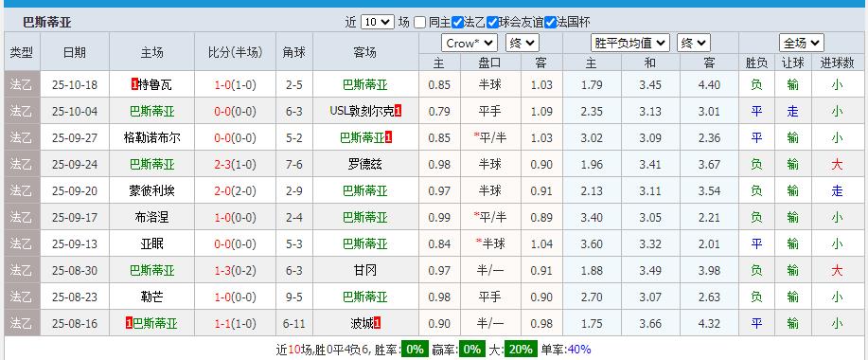
Task: Open the 胜平负均值 dropdown
Action: [x=630, y=44]
